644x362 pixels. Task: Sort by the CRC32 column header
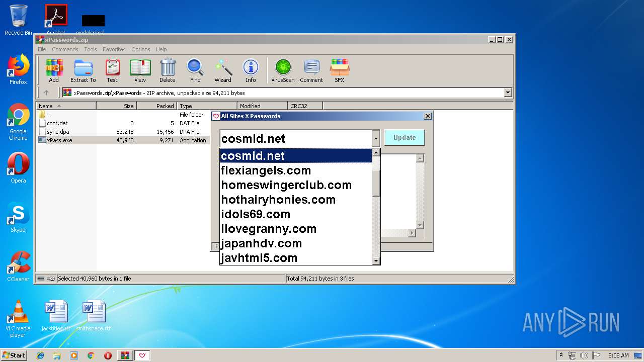click(305, 106)
